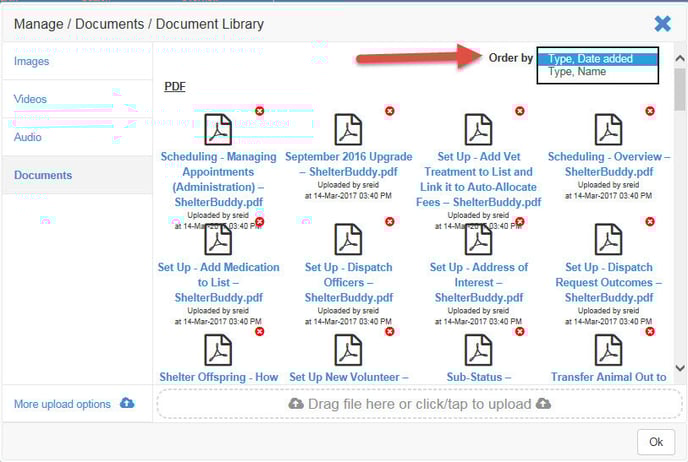
Task: Delete Set Up - Add Vet Treatment file via red X
Action: pyautogui.click(x=520, y=110)
